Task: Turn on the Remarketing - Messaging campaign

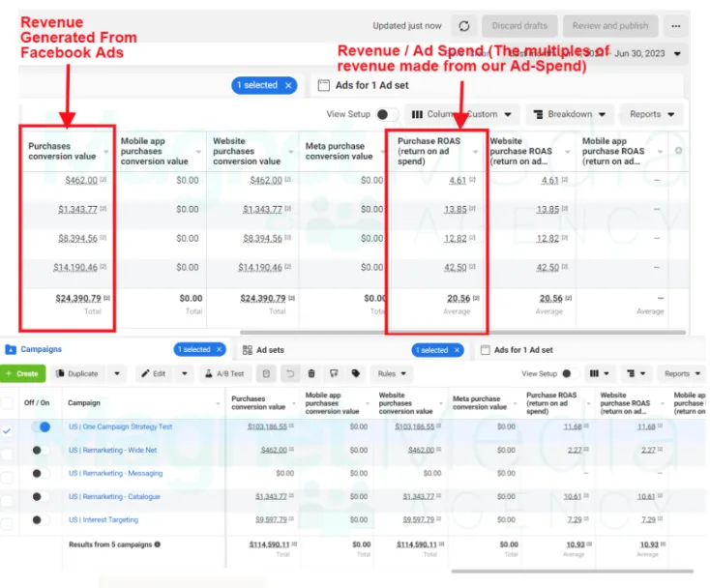Action: [x=41, y=473]
